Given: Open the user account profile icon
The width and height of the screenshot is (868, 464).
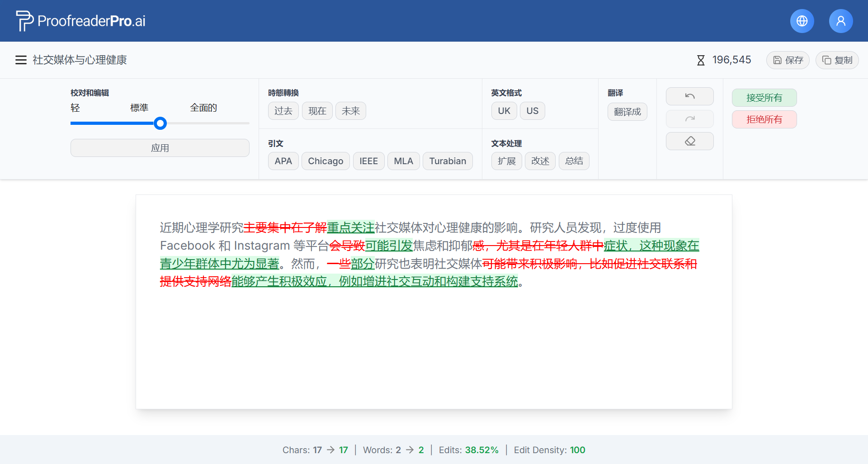Looking at the screenshot, I should (840, 21).
